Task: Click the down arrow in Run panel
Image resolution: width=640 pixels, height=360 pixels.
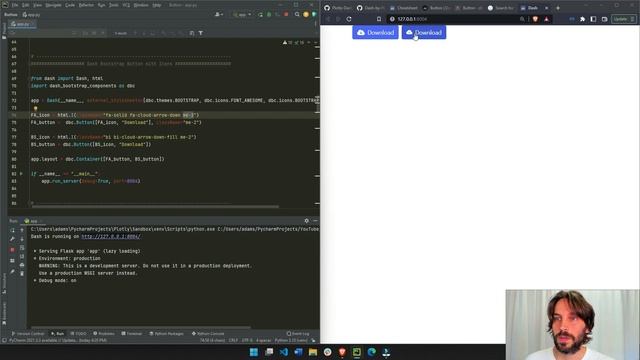Action: click(22, 239)
